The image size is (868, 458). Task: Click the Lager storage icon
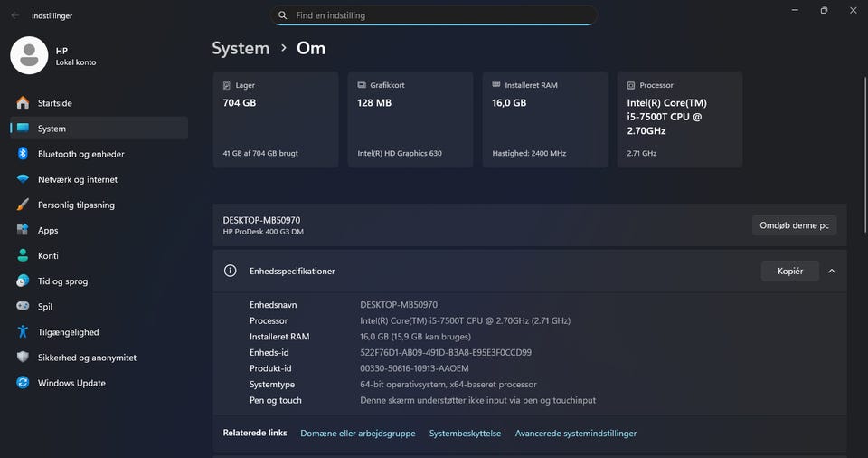point(226,85)
